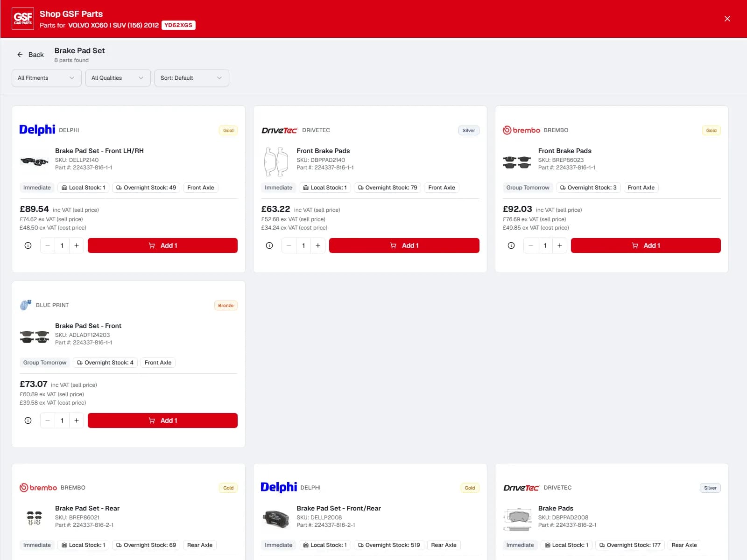Click 'Brake Pad Set - Front LH/RH' title
Viewport: 747px width, 560px height.
(99, 151)
